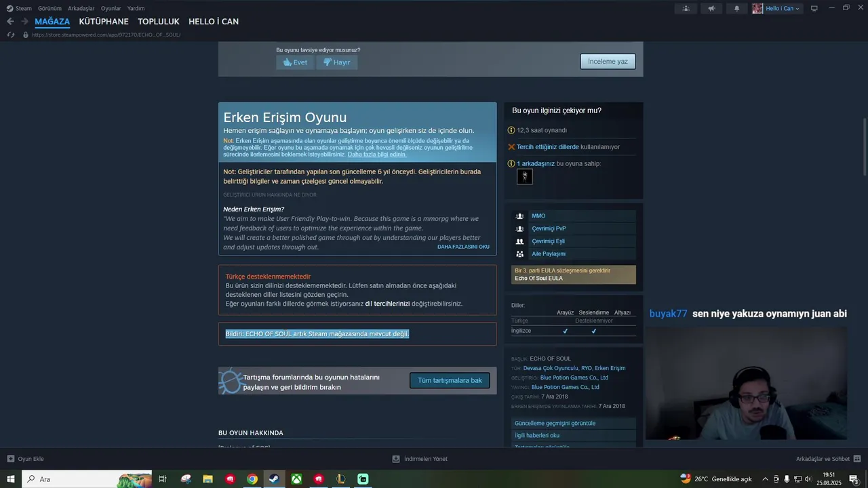This screenshot has width=868, height=488.
Task: Open the dil tercihlerinizi link
Action: tap(387, 304)
